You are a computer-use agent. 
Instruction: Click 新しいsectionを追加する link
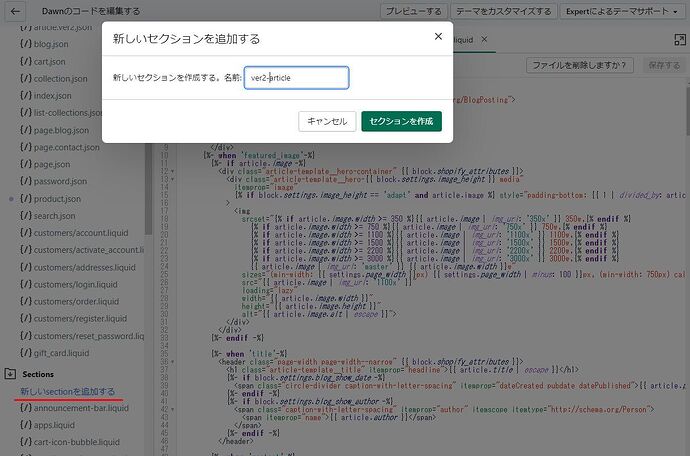[67, 391]
